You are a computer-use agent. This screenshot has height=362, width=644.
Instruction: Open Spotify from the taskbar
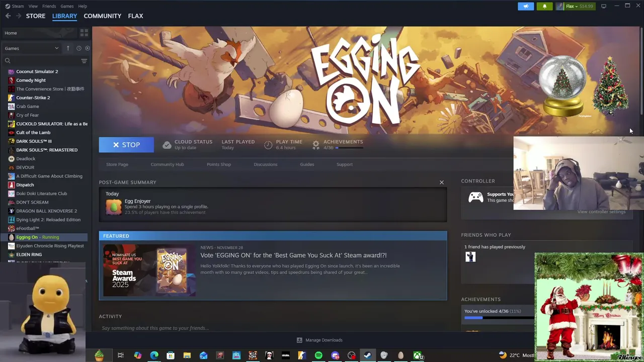tap(318, 356)
